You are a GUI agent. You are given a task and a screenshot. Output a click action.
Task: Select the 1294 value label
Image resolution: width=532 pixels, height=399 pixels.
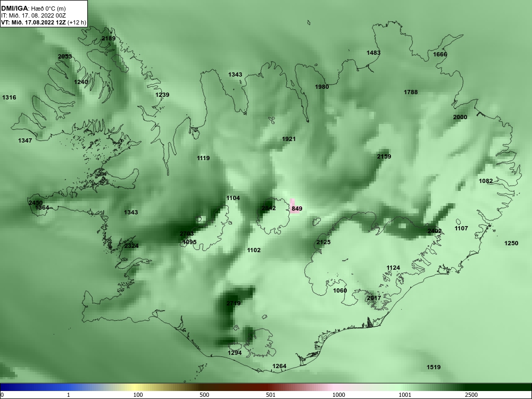click(235, 353)
